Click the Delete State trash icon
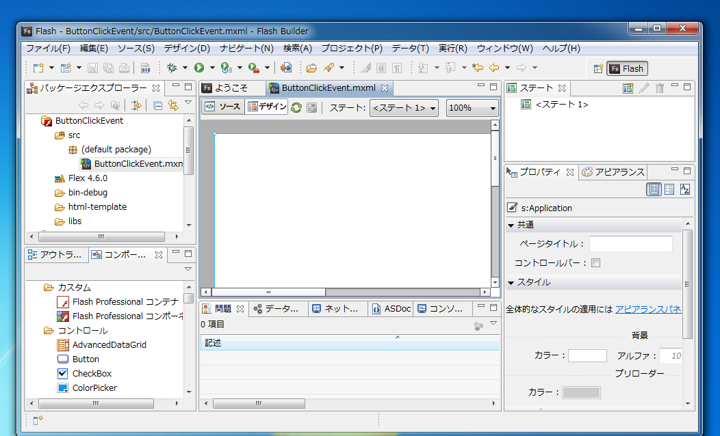Viewport: 720px width, 436px height. pyautogui.click(x=660, y=88)
